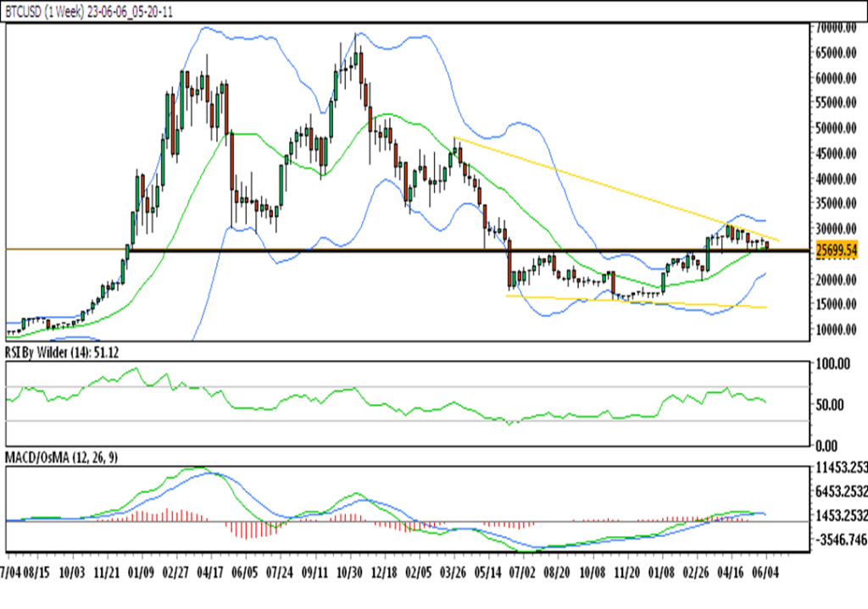Click the 01/08 date on time axis
The width and height of the screenshot is (868, 609).
point(661,573)
